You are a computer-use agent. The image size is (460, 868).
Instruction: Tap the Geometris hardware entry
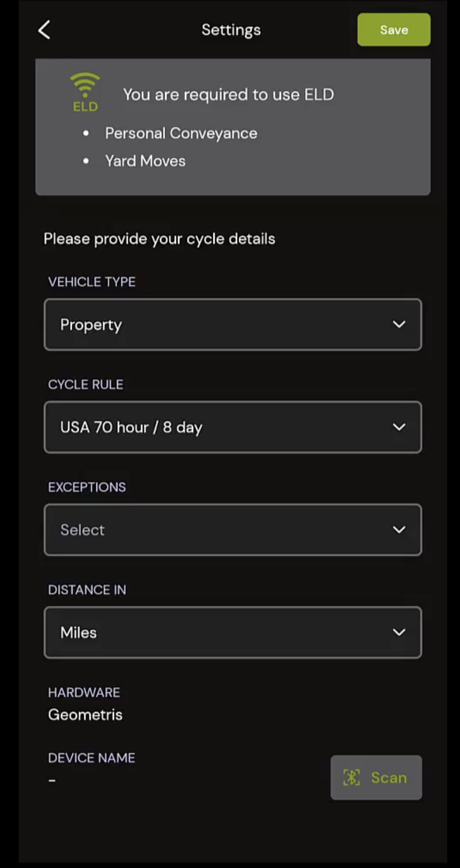pyautogui.click(x=85, y=714)
